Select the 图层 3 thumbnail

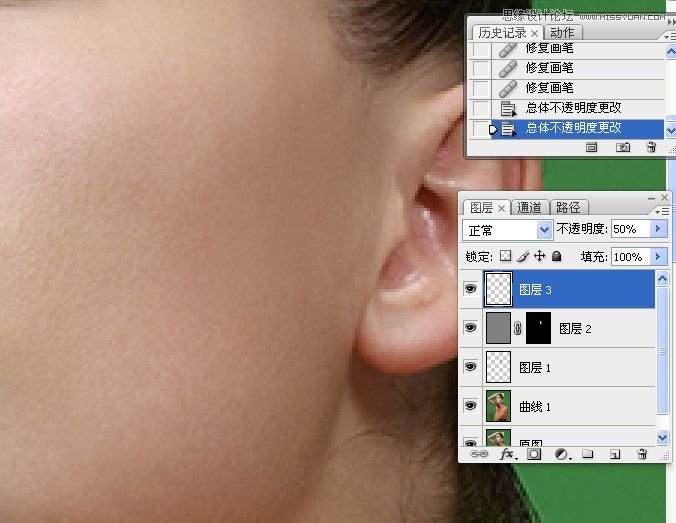click(498, 289)
